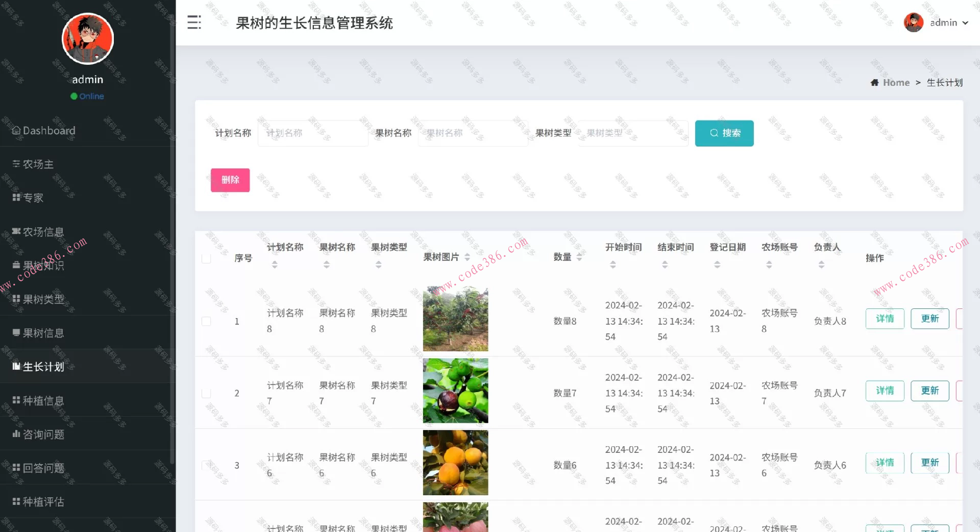The height and width of the screenshot is (532, 980).
Task: Click 详情 on the first table row
Action: coord(885,318)
